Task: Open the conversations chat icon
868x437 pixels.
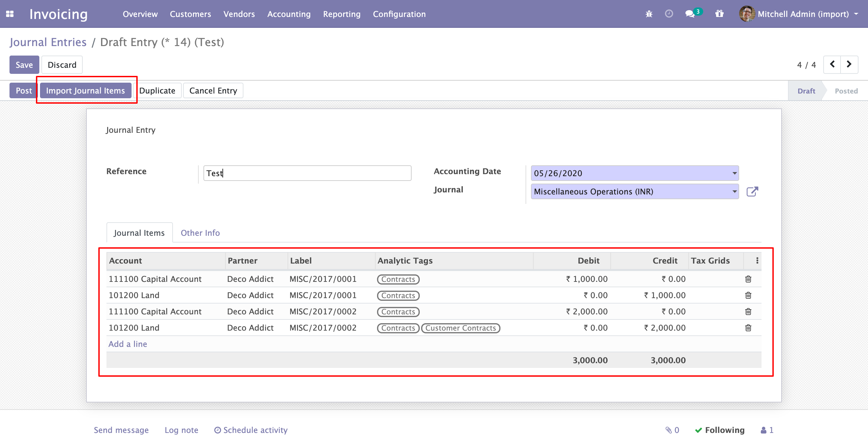Action: click(x=690, y=14)
